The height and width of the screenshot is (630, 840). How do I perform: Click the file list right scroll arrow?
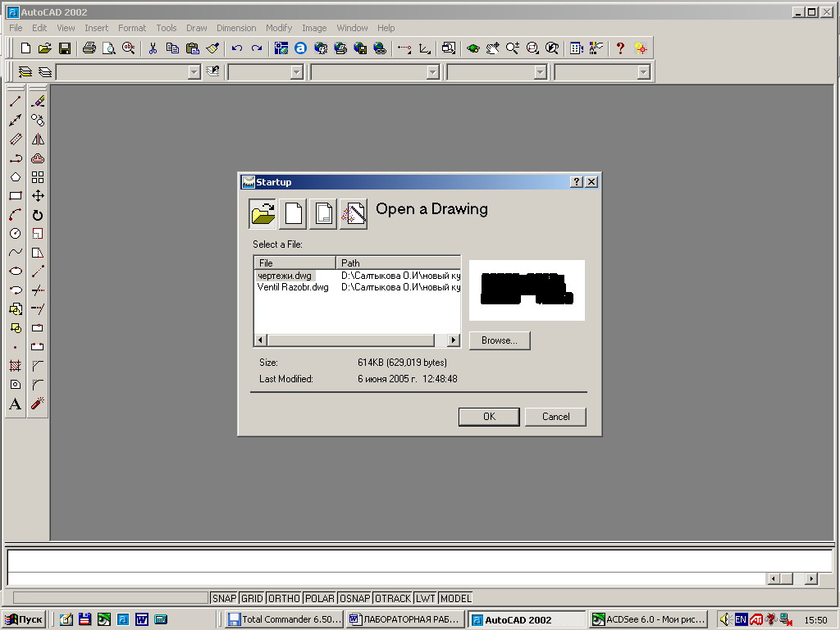tap(453, 340)
